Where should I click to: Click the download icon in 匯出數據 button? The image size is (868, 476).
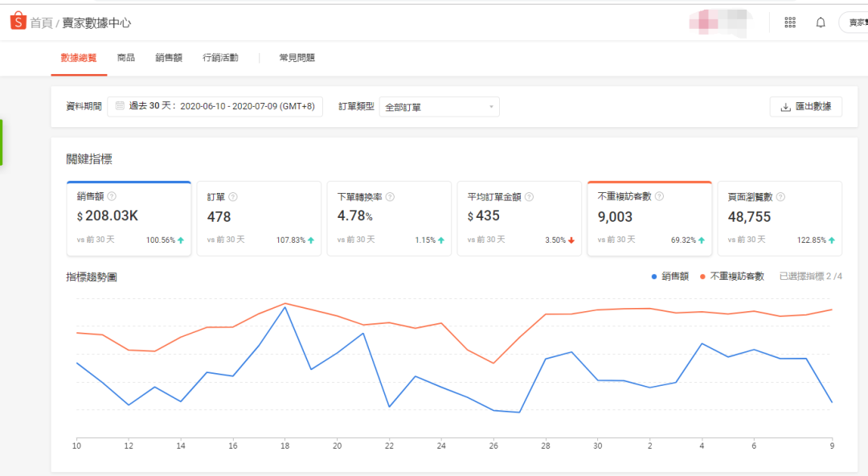(785, 107)
